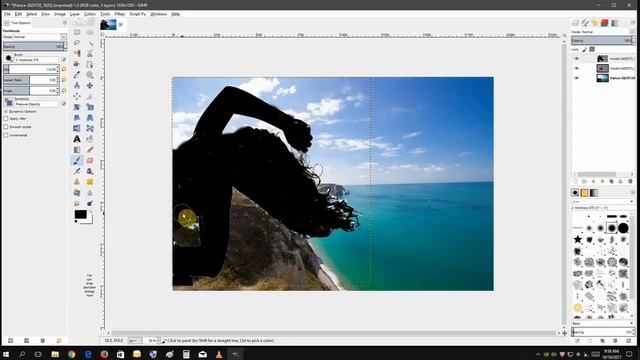
Task: Select the Airbrush tool
Action: pos(77,171)
